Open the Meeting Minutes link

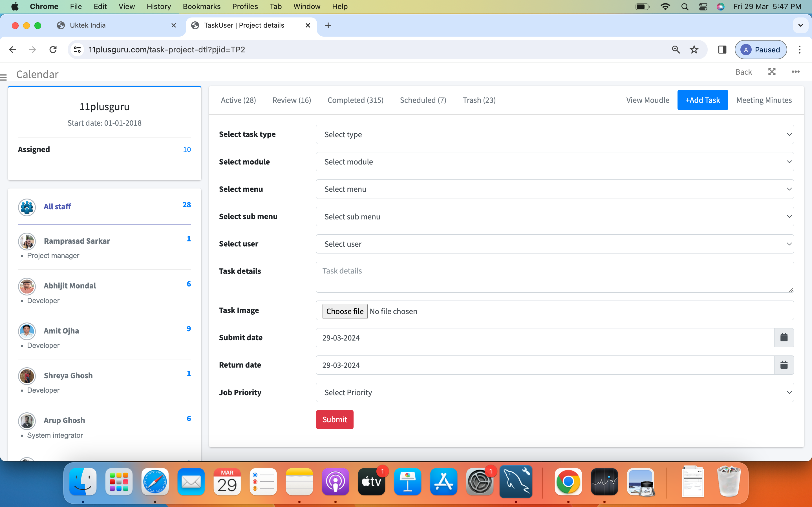click(x=764, y=100)
